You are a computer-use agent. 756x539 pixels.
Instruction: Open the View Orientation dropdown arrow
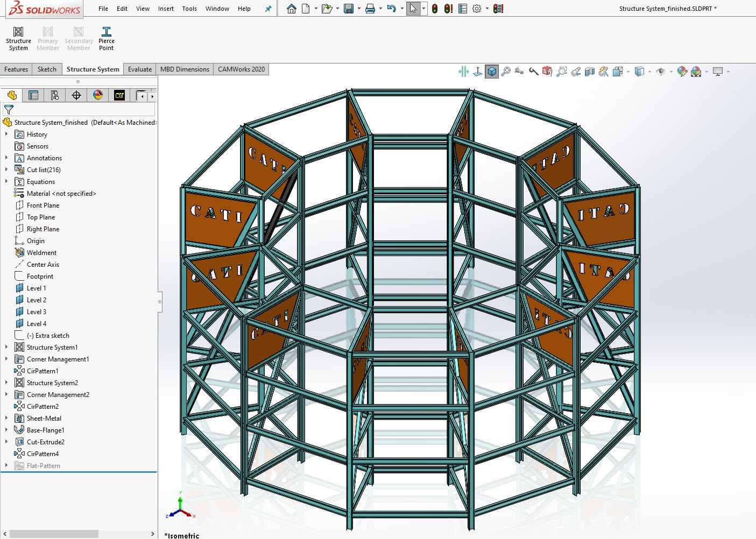[x=628, y=72]
